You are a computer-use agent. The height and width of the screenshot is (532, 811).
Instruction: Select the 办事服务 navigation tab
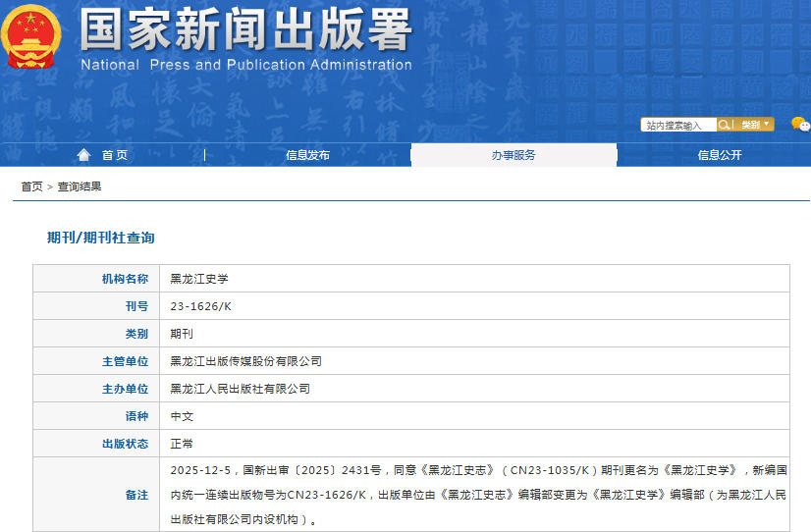pos(514,155)
